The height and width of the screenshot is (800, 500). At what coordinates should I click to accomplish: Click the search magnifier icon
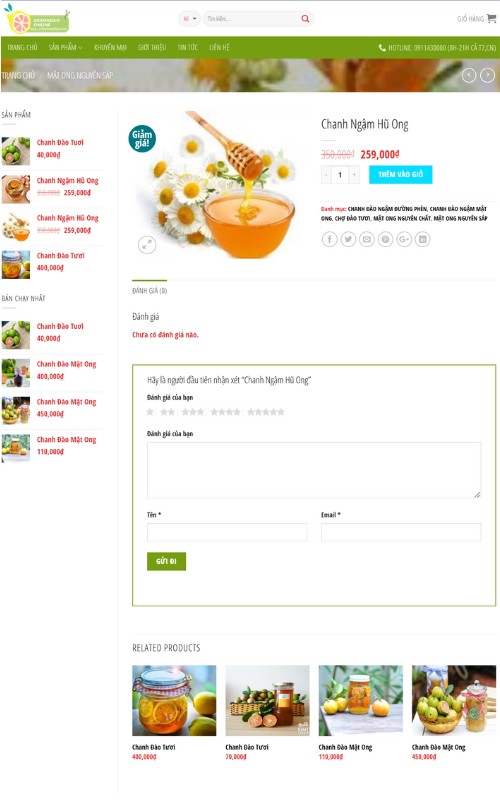pos(305,19)
